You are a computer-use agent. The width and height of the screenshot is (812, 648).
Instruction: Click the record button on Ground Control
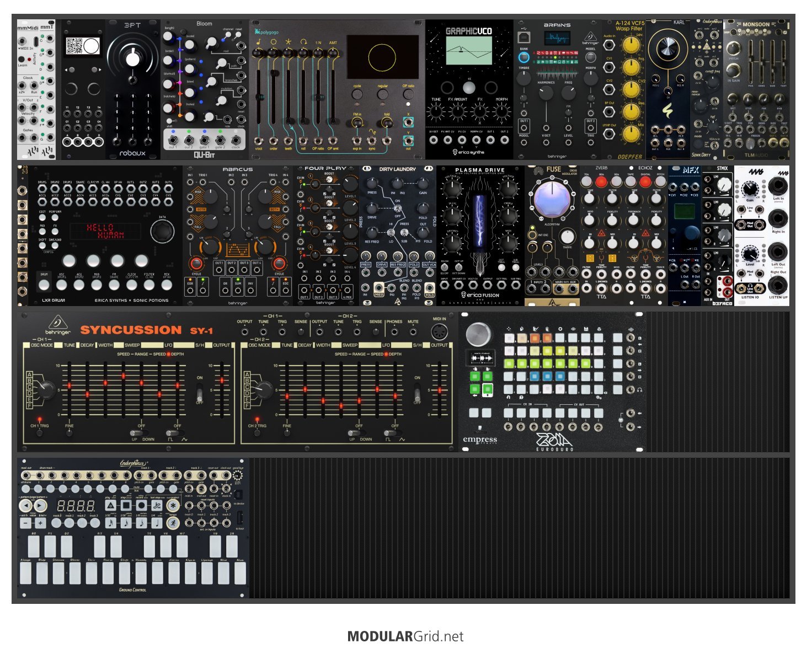click(142, 505)
